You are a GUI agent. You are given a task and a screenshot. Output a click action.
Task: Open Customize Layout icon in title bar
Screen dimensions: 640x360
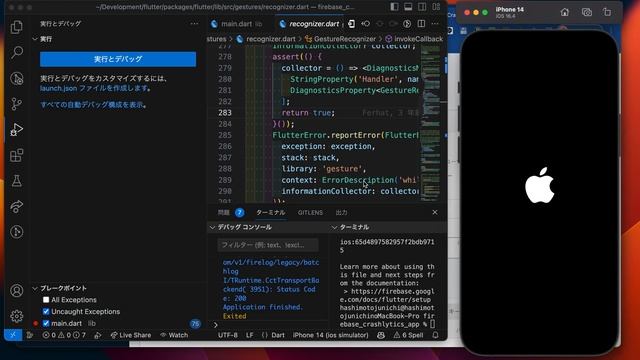[x=436, y=7]
